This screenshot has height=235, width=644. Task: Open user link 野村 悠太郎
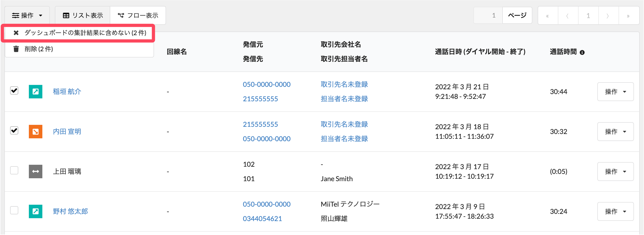coord(71,212)
